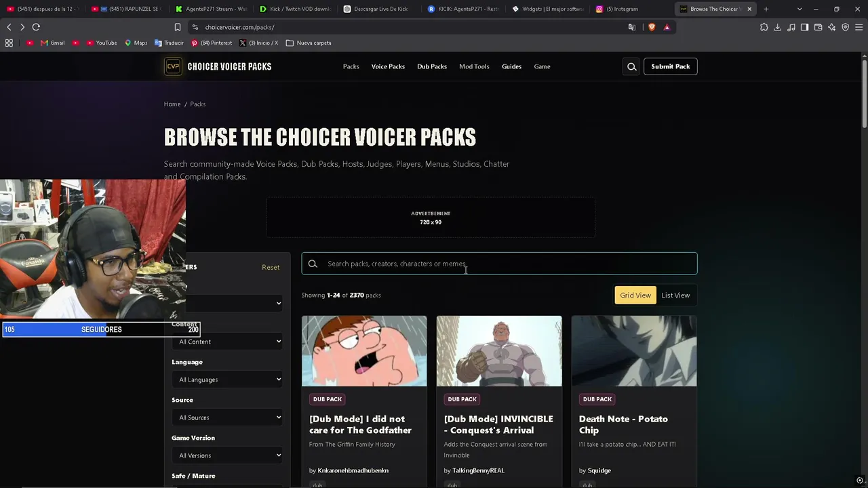Reset the pack filters

point(271,267)
